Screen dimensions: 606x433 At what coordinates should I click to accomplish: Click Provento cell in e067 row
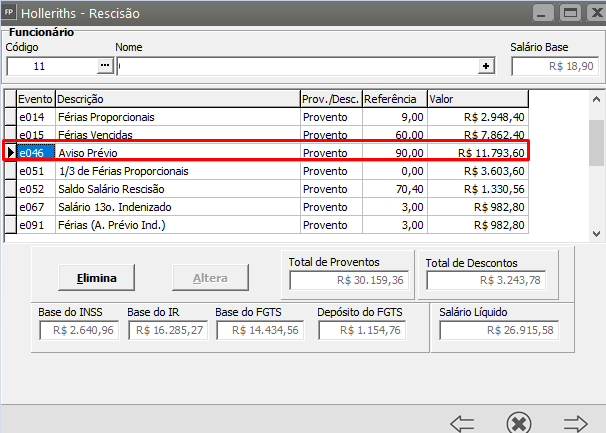click(331, 207)
